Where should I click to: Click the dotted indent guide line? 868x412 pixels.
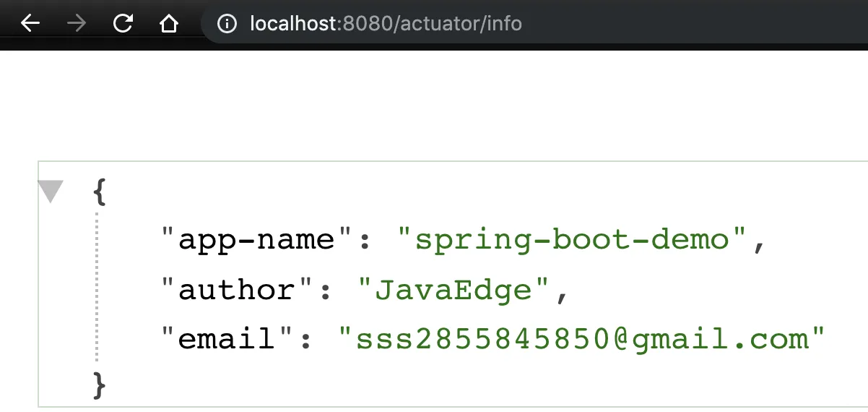(x=96, y=289)
